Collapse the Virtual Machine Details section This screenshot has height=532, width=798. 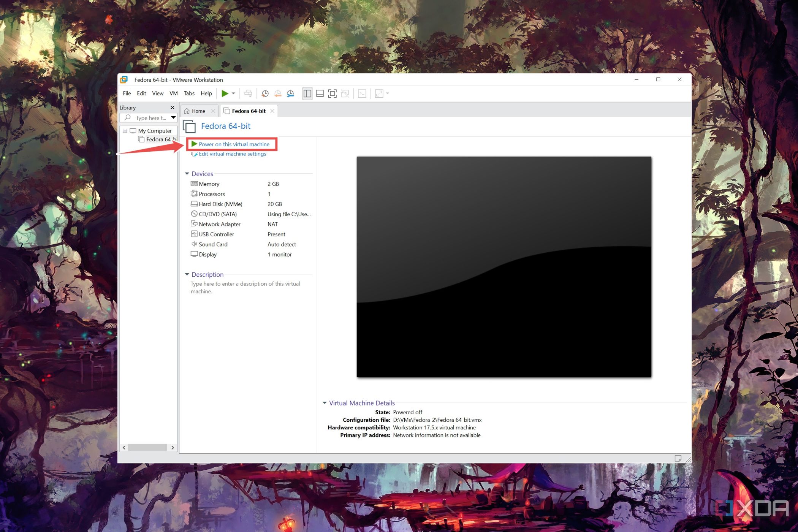tap(325, 403)
